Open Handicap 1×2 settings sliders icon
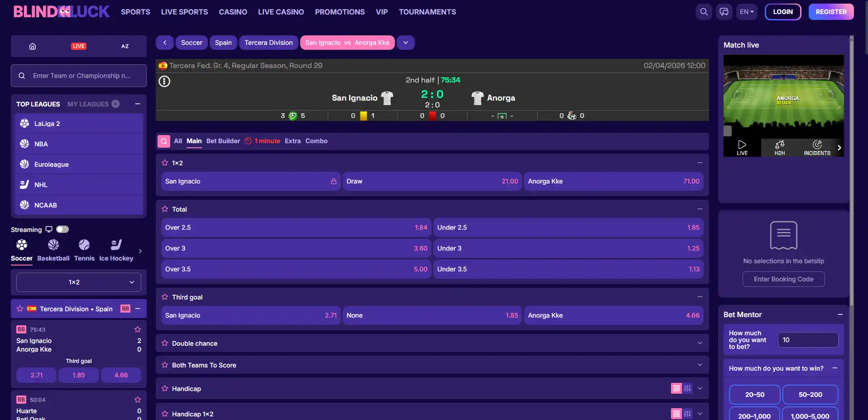Screen dimensions: 868x420 click(x=687, y=414)
